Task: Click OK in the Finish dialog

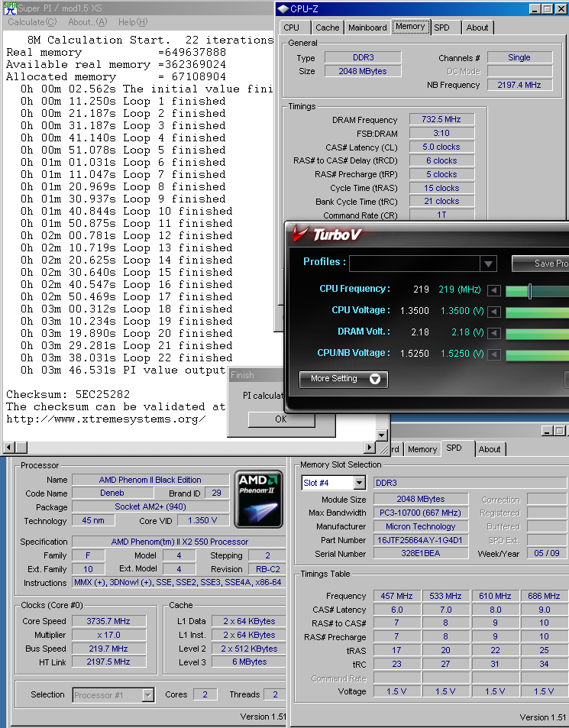Action: [281, 419]
